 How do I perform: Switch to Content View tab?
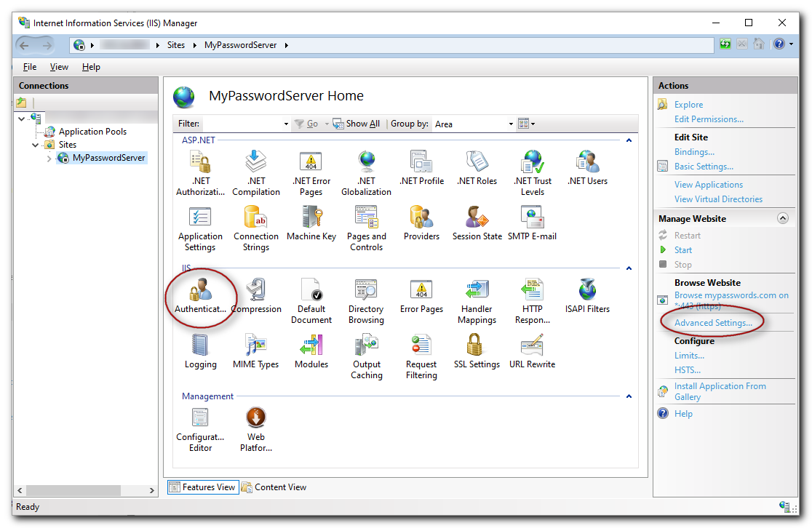(x=274, y=487)
